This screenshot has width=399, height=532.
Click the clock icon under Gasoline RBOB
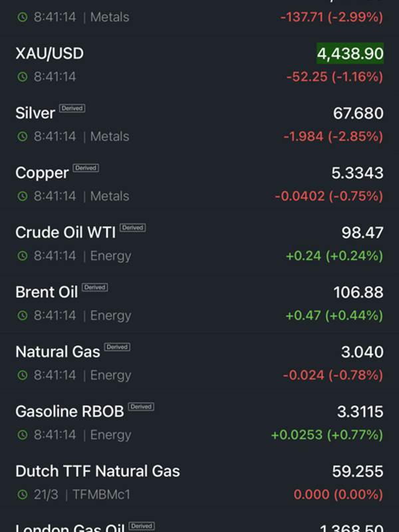(22, 436)
